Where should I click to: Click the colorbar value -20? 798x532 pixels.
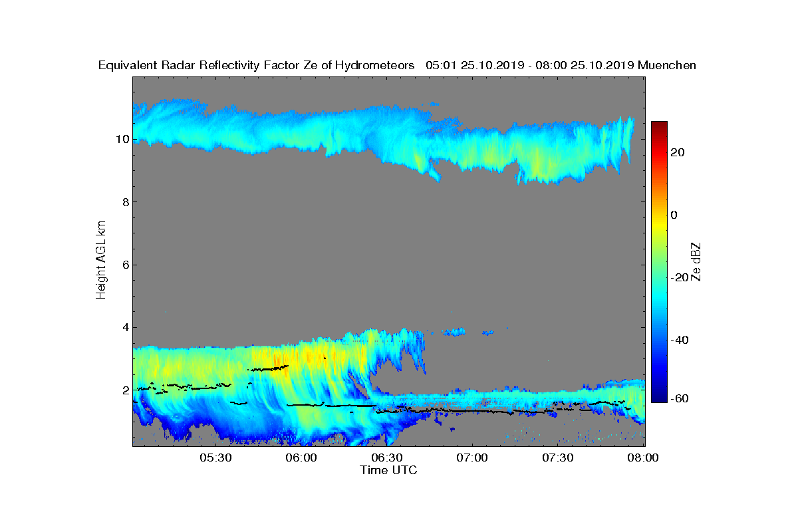(x=680, y=277)
